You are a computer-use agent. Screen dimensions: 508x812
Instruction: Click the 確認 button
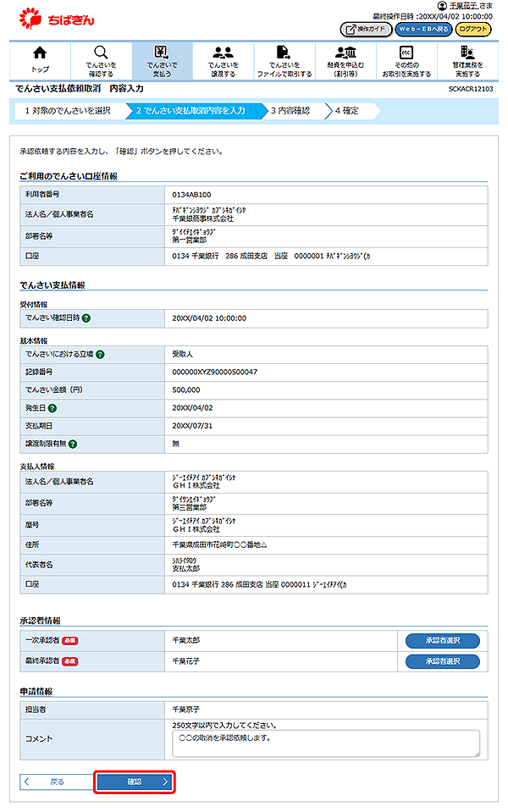tap(135, 782)
